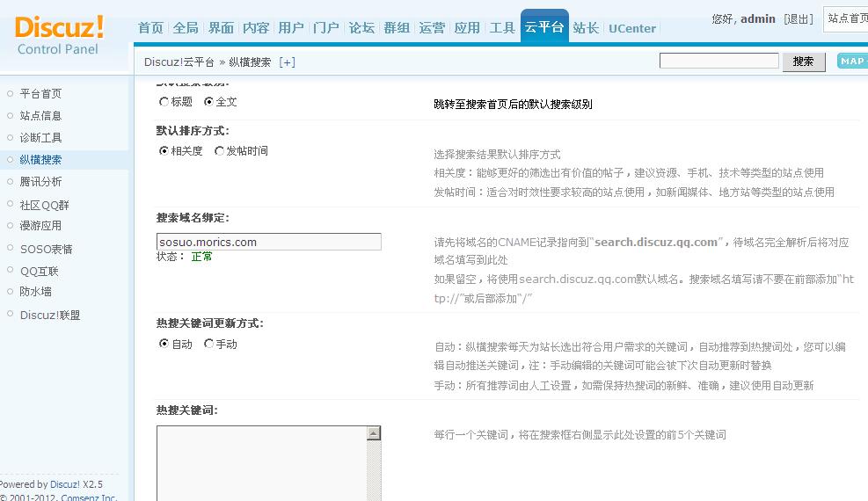Open the 门户 top menu
The width and height of the screenshot is (868, 501).
(326, 27)
